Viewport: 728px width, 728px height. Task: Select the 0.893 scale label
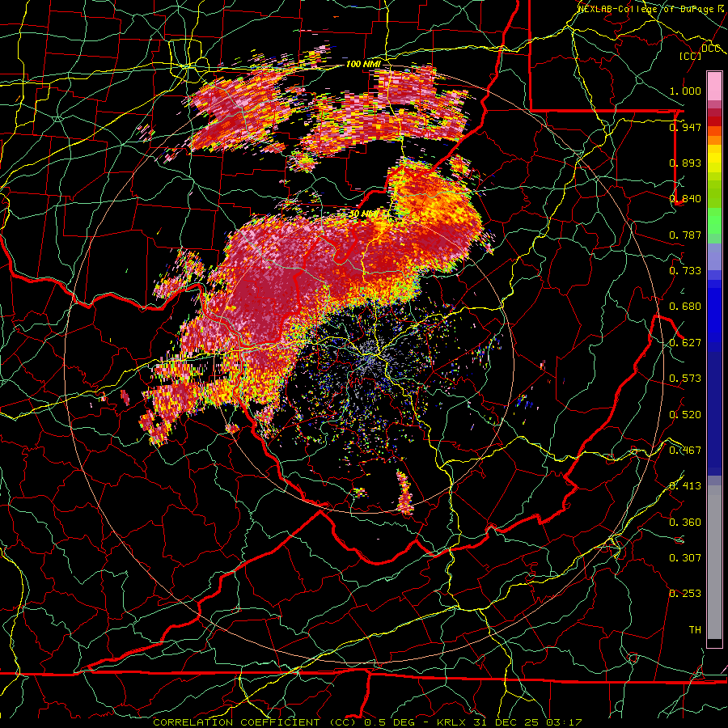[x=685, y=163]
